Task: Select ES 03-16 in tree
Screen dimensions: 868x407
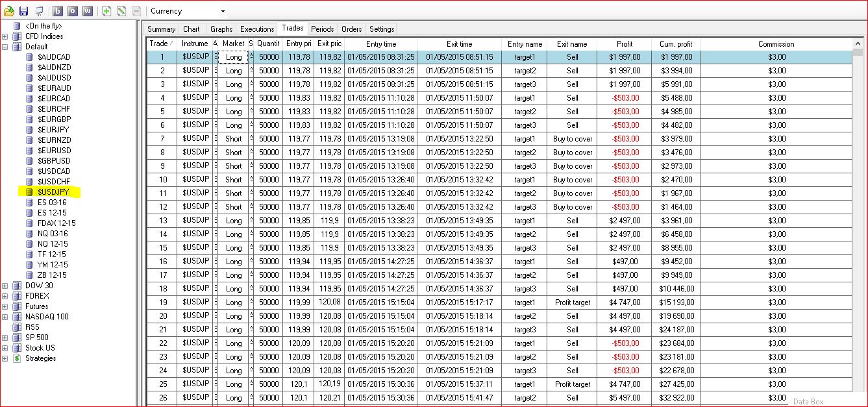Action: [52, 203]
